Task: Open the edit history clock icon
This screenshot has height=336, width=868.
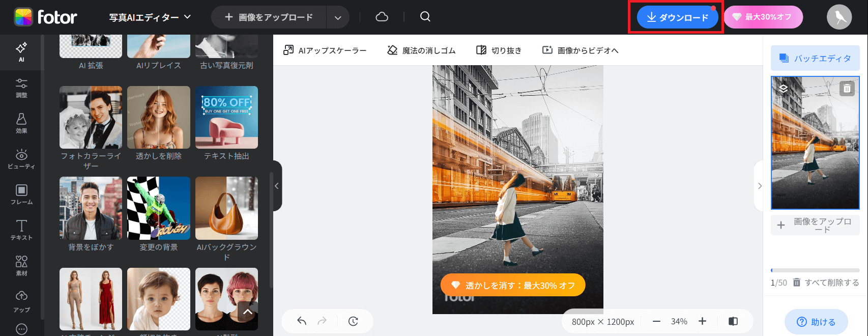Action: pyautogui.click(x=353, y=321)
